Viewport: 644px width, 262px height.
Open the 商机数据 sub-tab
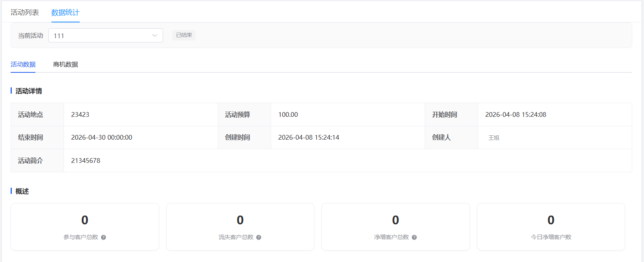click(x=66, y=65)
